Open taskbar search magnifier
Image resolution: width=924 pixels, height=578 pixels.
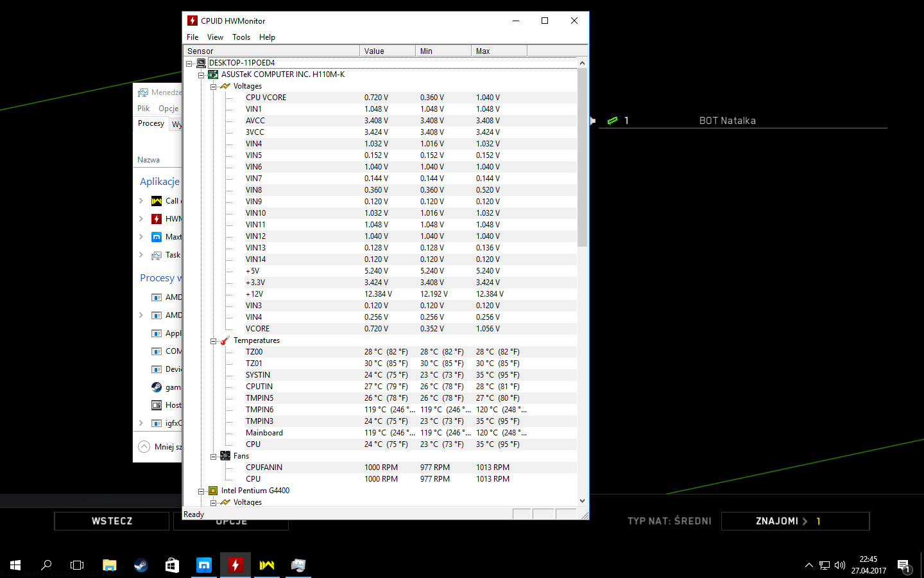pos(46,565)
